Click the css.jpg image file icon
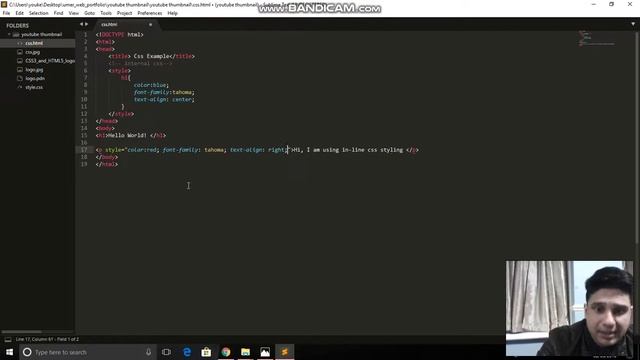 tap(20, 52)
